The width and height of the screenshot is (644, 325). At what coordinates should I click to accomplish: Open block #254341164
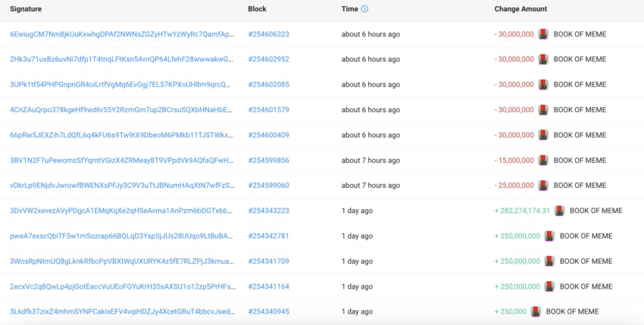coord(269,286)
